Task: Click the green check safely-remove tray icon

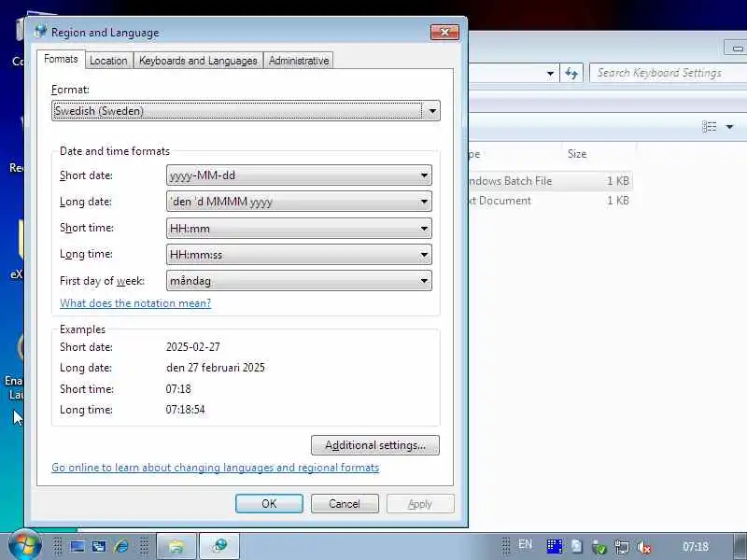Action: [x=599, y=547]
